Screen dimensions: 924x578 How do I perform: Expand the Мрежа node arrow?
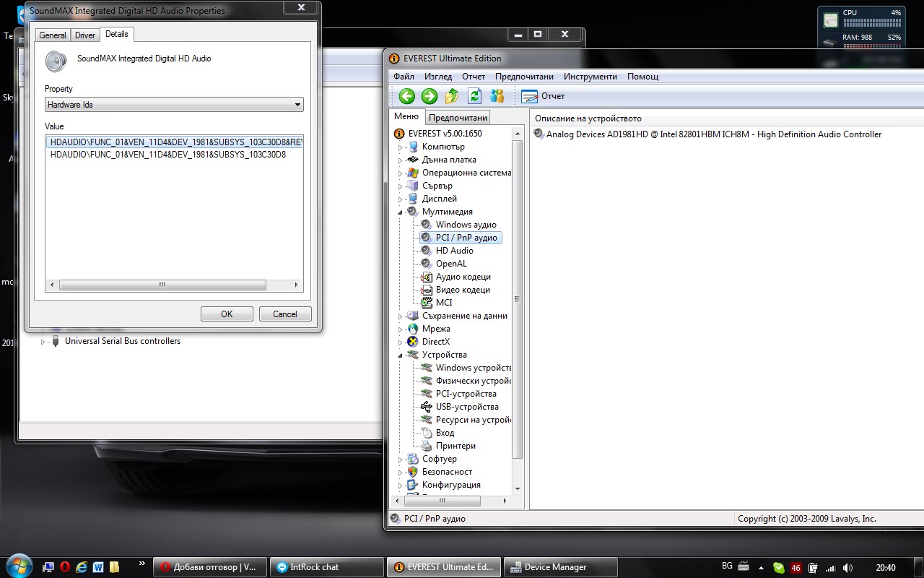401,329
